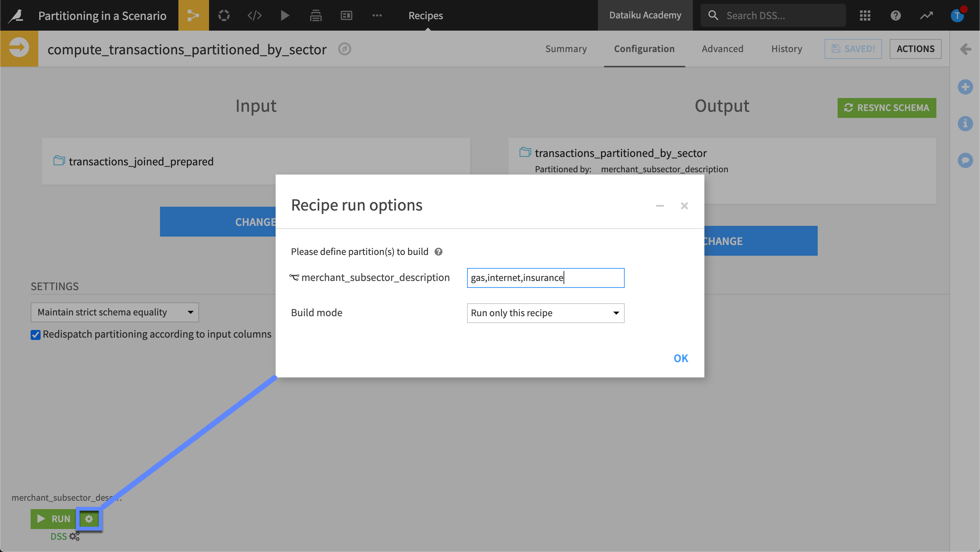This screenshot has height=552, width=980.
Task: Toggle Redispatch partitioning according to input columns
Action: (36, 335)
